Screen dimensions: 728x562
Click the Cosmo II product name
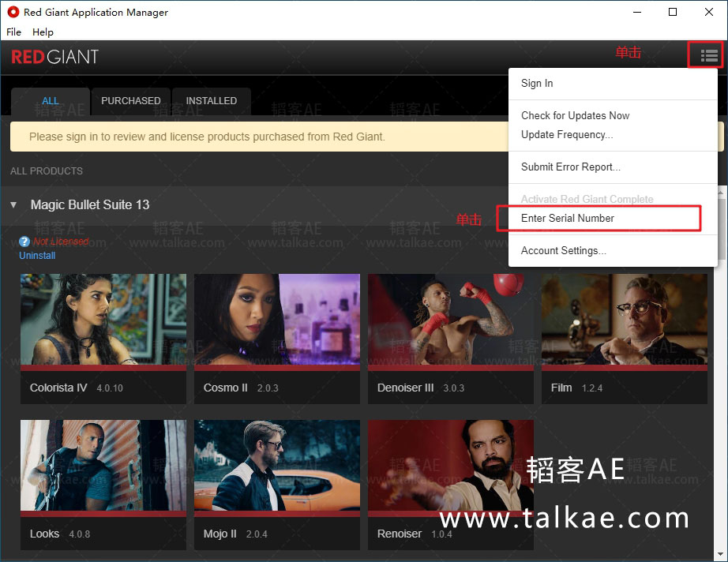226,388
